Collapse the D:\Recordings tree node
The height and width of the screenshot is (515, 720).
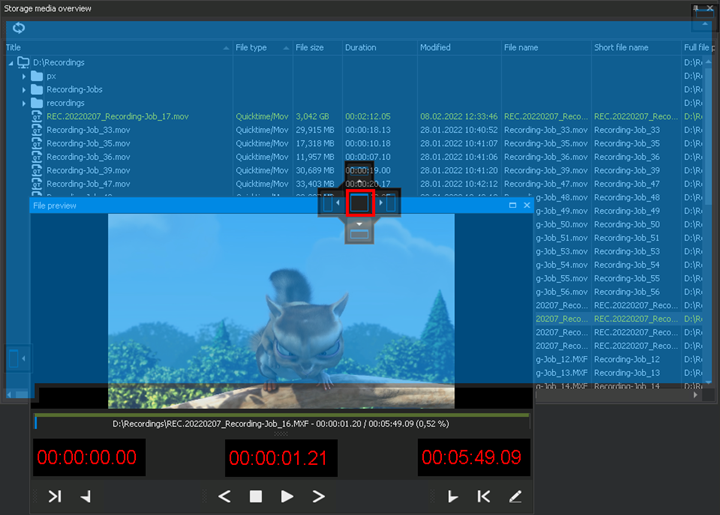point(11,63)
